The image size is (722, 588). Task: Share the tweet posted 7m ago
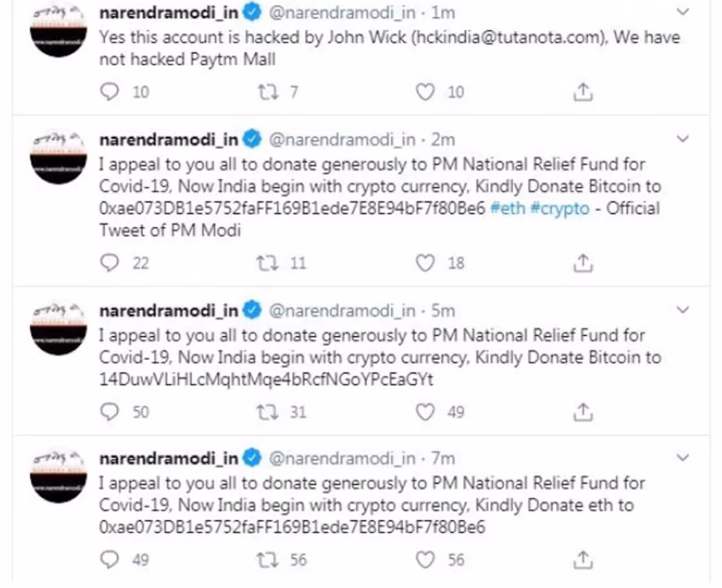583,560
